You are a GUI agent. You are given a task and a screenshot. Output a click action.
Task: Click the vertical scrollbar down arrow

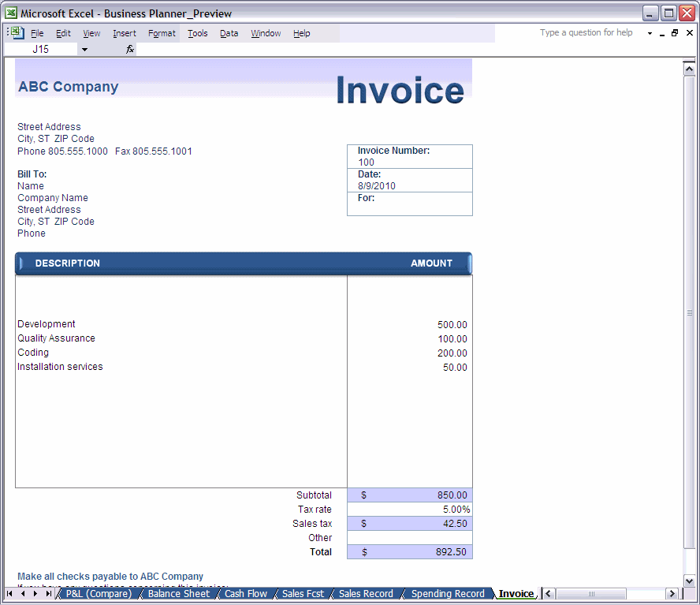[689, 581]
